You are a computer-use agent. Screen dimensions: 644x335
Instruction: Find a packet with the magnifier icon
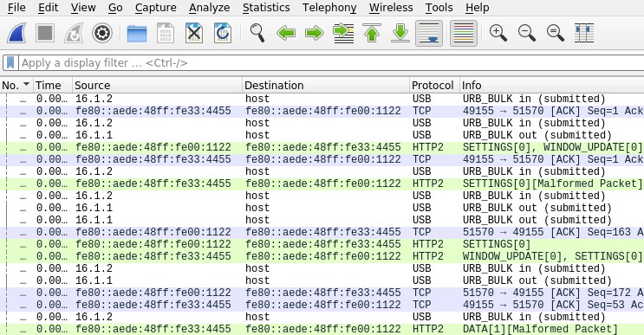pos(257,33)
